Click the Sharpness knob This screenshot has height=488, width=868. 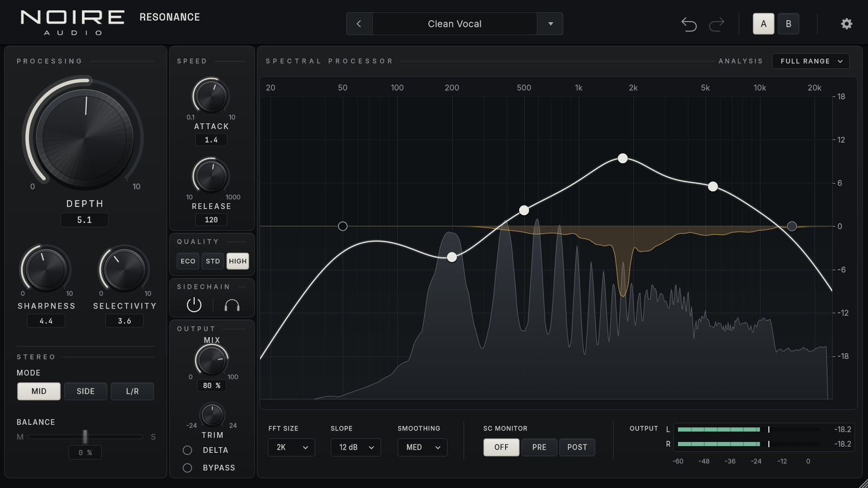(46, 269)
